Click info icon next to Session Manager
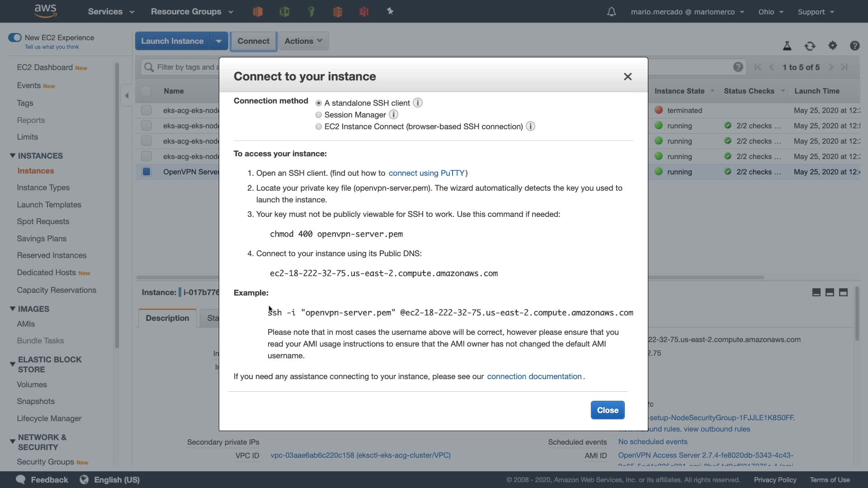The width and height of the screenshot is (868, 488). coord(393,115)
